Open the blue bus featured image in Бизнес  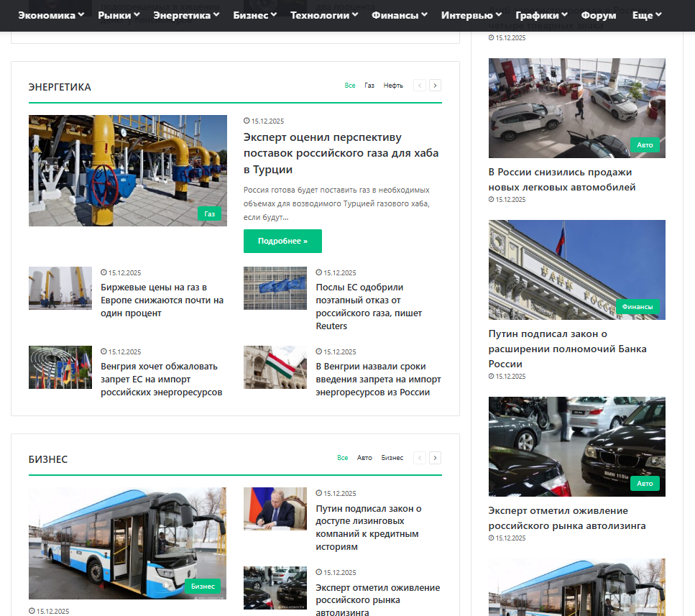point(128,543)
